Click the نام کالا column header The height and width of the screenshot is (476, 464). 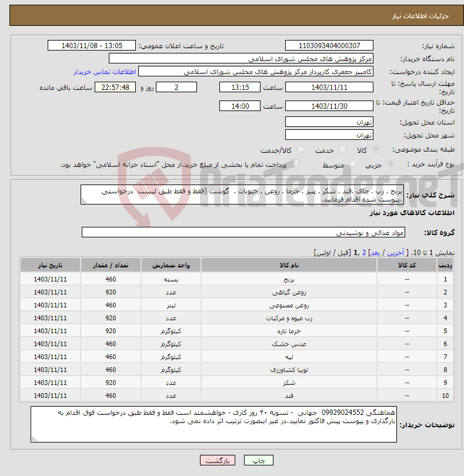289,265
